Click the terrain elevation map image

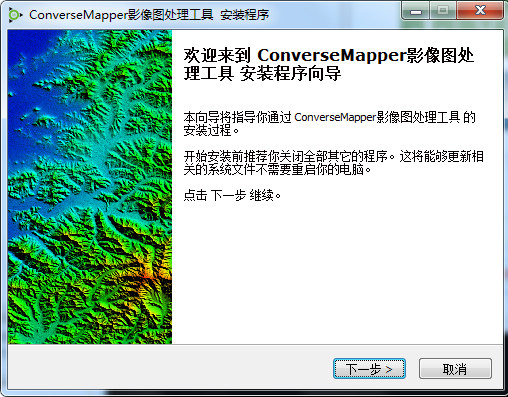coord(90,187)
